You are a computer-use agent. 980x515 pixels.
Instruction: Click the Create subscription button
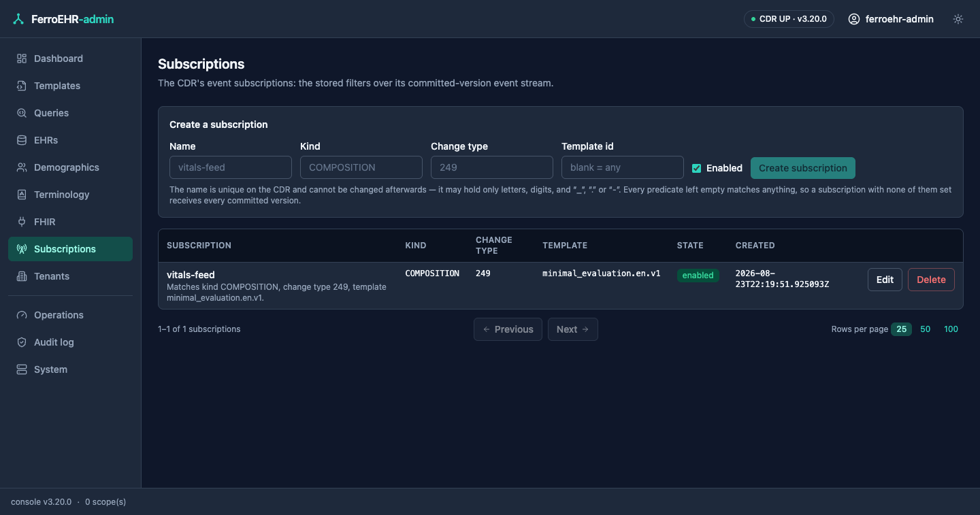pyautogui.click(x=803, y=168)
